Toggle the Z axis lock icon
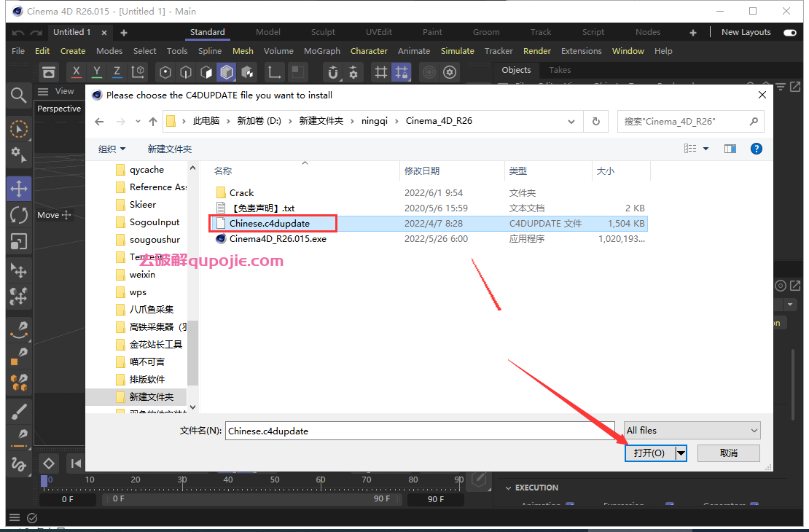 click(117, 72)
